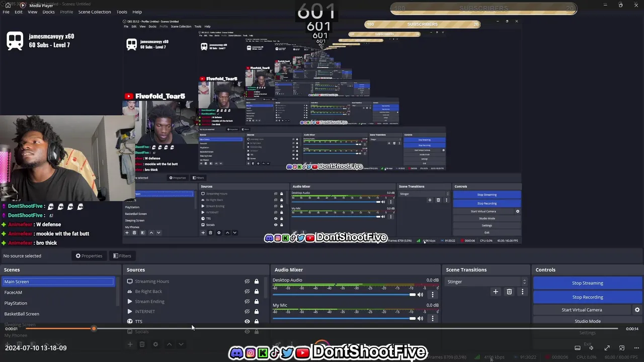Click the Stream Ending media source icon
The image size is (644, 362).
[x=130, y=301]
